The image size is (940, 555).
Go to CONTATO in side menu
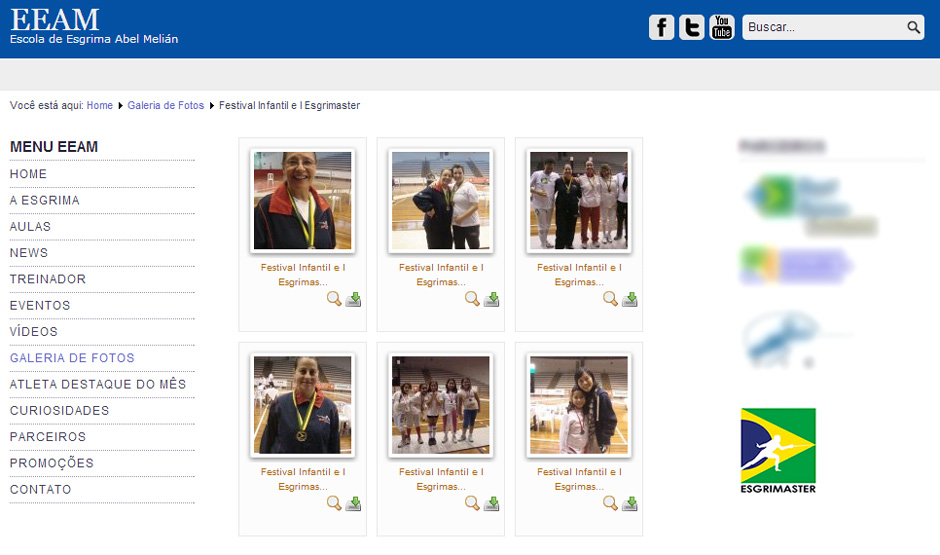(x=41, y=489)
